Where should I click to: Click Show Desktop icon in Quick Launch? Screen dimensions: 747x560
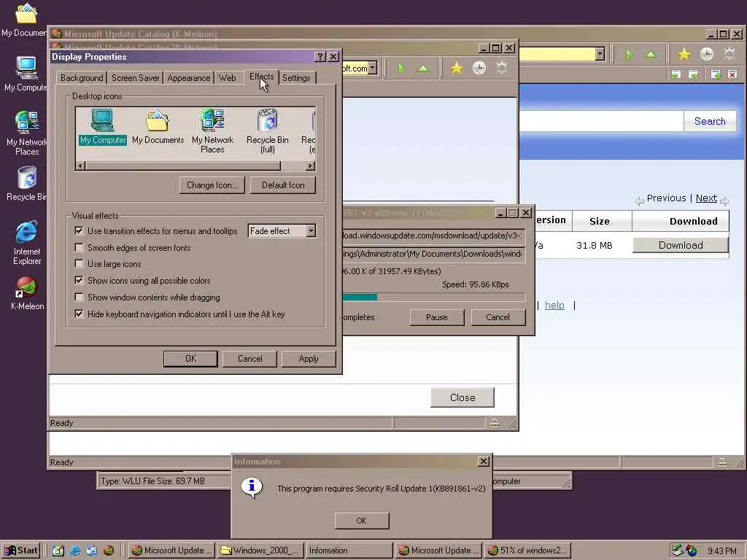(x=58, y=551)
